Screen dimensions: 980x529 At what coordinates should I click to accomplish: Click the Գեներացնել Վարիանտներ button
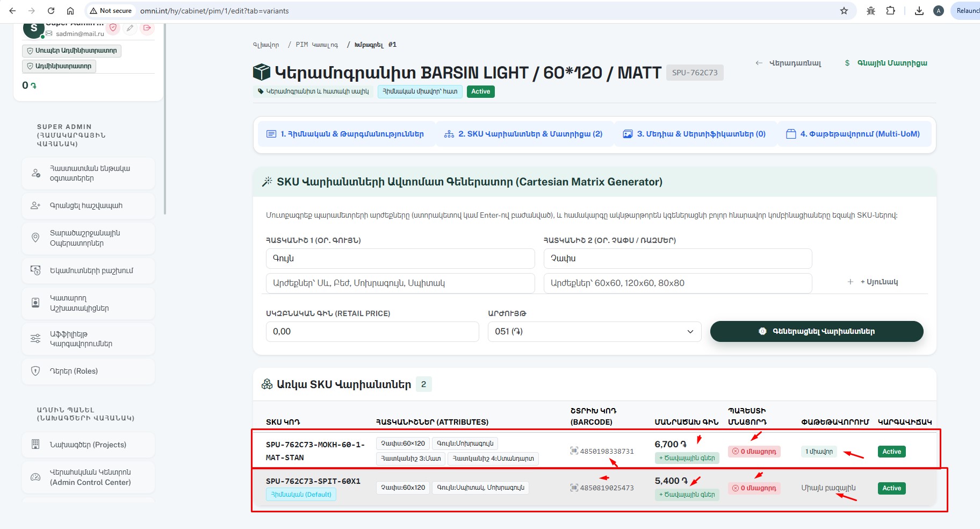tap(817, 331)
